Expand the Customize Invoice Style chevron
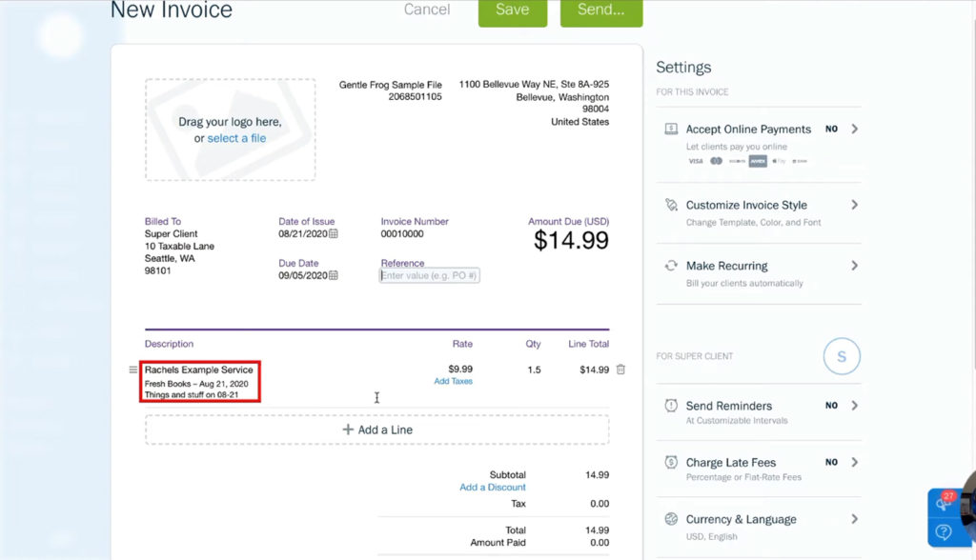 pos(856,205)
